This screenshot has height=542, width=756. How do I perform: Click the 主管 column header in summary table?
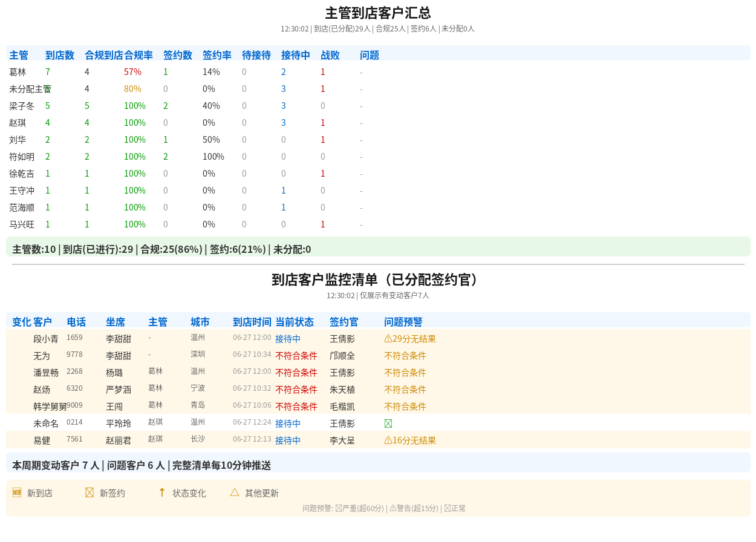coord(19,55)
